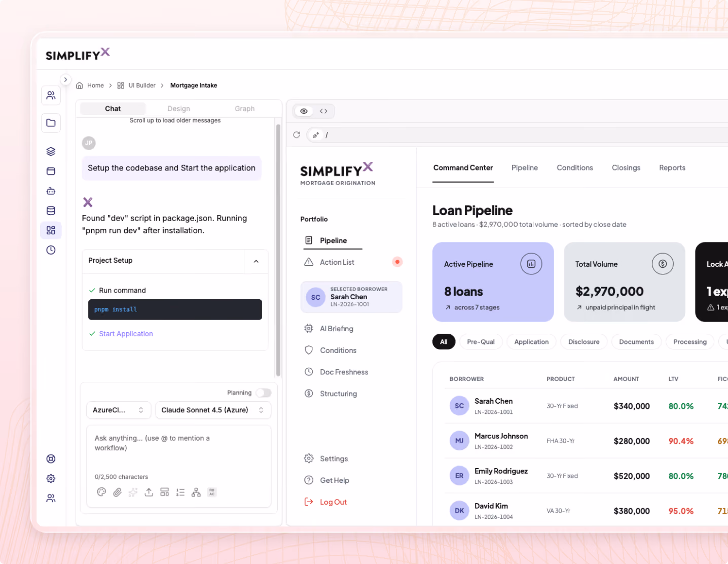728x564 pixels.
Task: Select the Disclosure filter pill
Action: coord(584,342)
